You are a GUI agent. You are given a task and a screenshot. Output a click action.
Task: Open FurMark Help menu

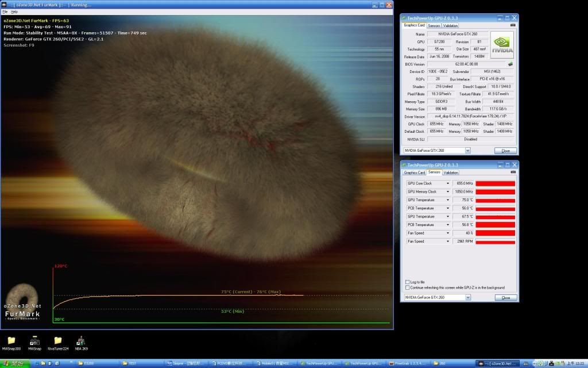click(x=14, y=12)
